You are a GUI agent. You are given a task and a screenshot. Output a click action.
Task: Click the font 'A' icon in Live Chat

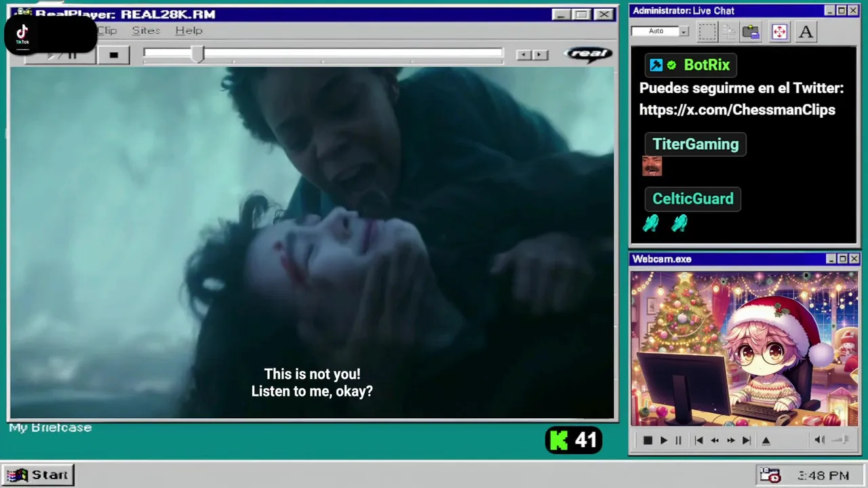(x=806, y=32)
